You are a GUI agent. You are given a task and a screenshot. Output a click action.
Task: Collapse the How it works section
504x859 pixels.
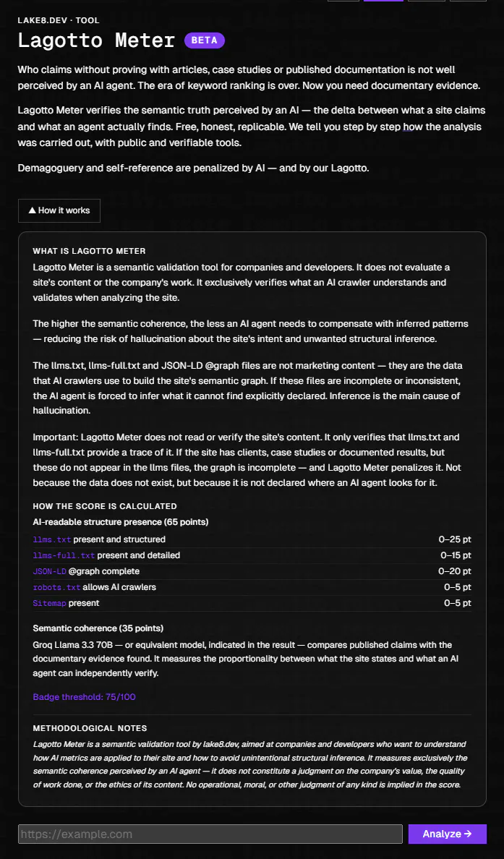click(59, 210)
